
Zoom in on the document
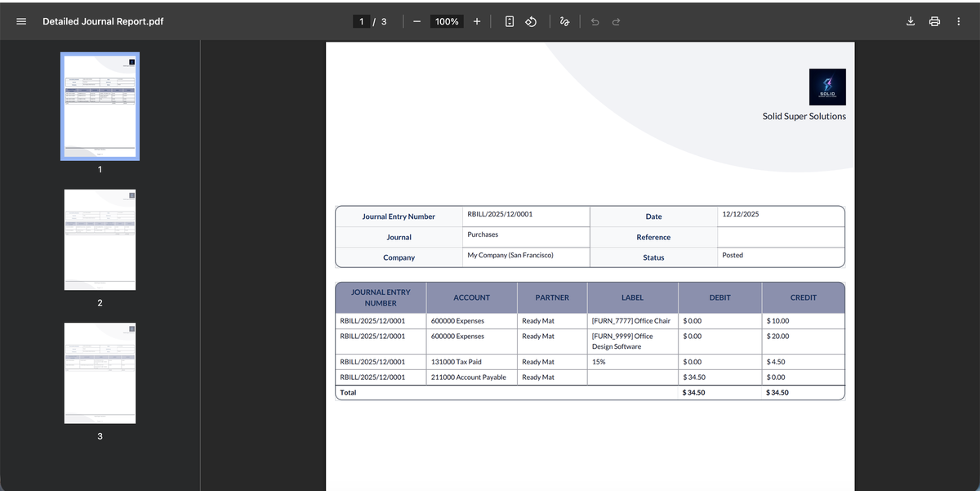point(477,21)
